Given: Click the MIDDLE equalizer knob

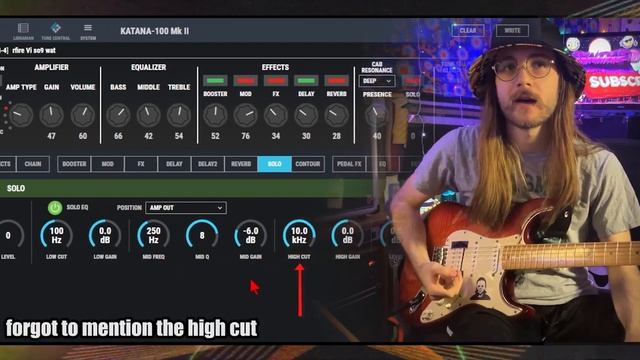Looking at the screenshot, I should pyautogui.click(x=149, y=115).
